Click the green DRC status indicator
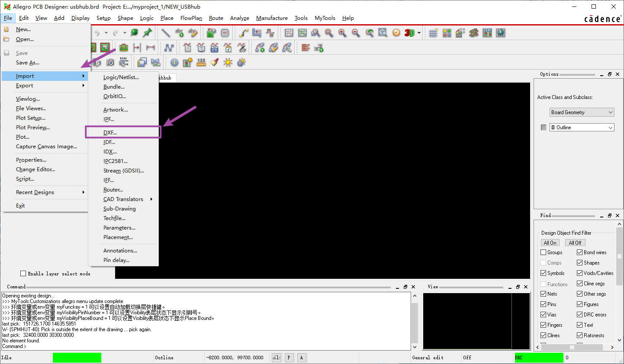The width and height of the screenshot is (624, 364). pyautogui.click(x=539, y=358)
